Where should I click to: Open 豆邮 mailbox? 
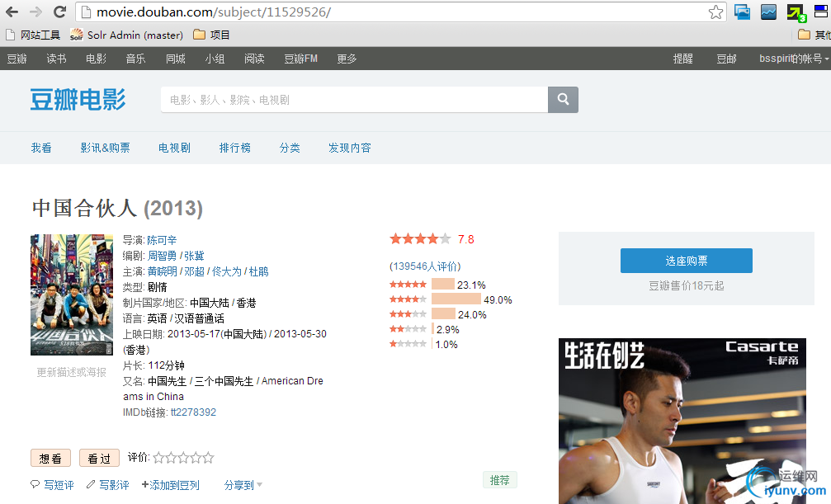726,59
